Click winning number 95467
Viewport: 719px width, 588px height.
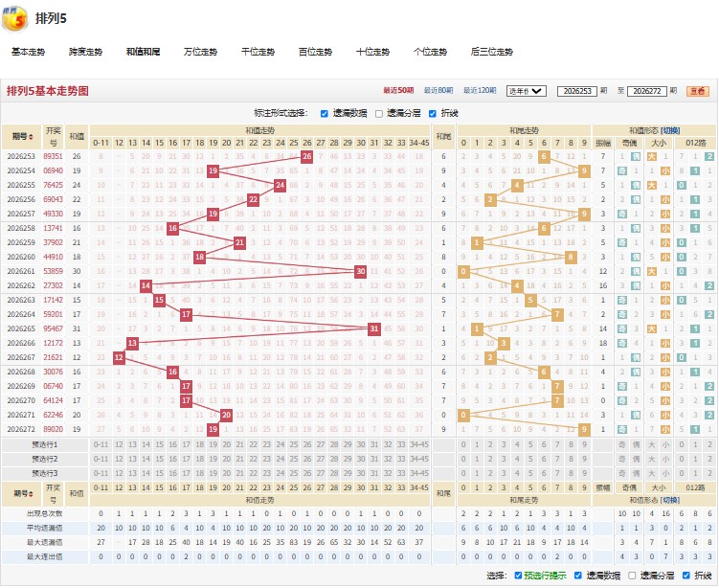(54, 328)
